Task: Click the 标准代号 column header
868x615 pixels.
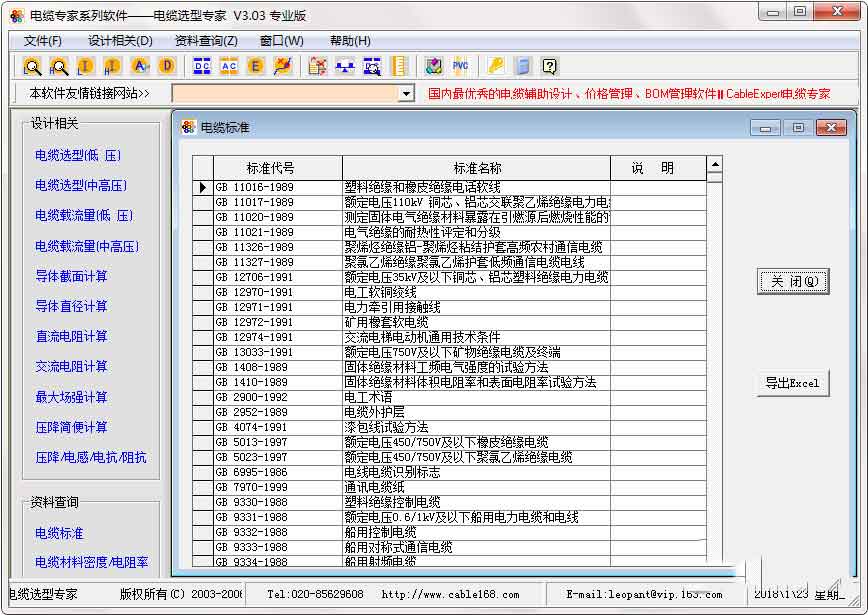Action: click(277, 168)
